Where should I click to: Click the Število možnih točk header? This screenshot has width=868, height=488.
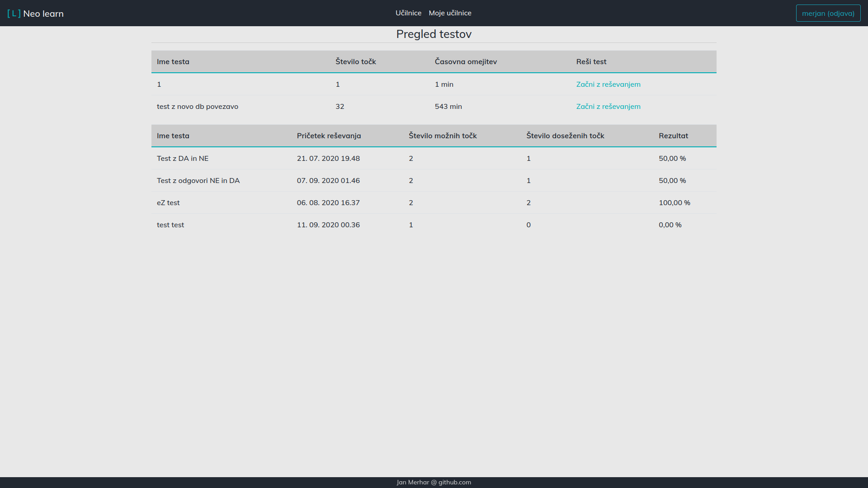pyautogui.click(x=443, y=136)
